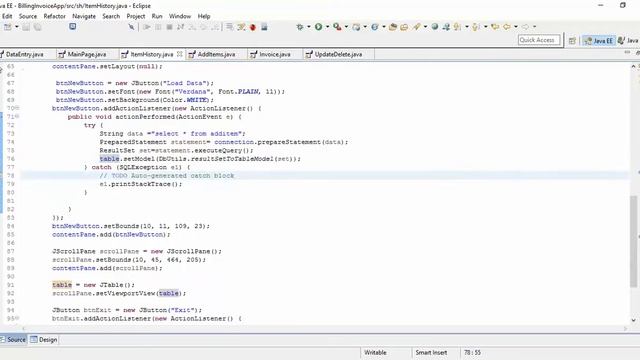Open the Edit menu
640x360 pixels.
(7, 16)
